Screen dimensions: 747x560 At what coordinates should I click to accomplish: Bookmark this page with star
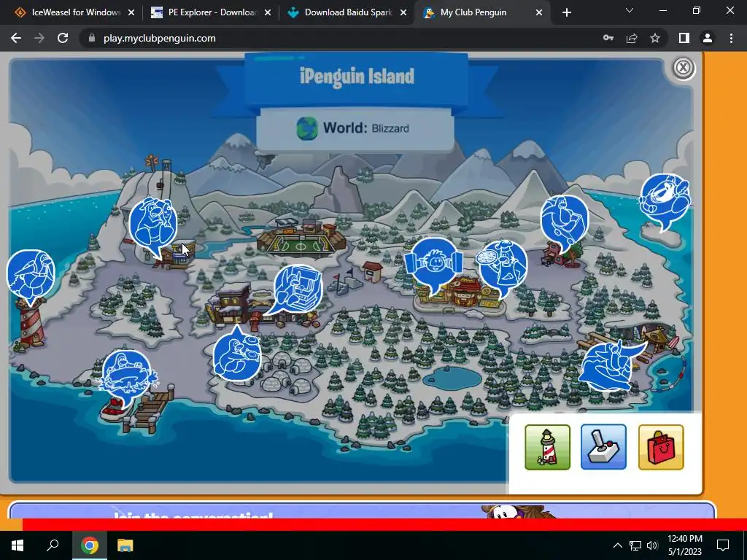pyautogui.click(x=655, y=38)
